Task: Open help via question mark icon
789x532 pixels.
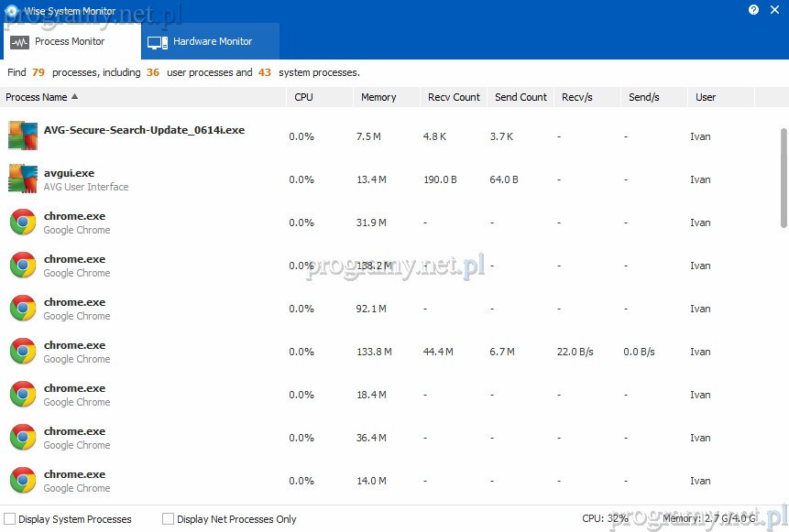Action: pos(753,9)
